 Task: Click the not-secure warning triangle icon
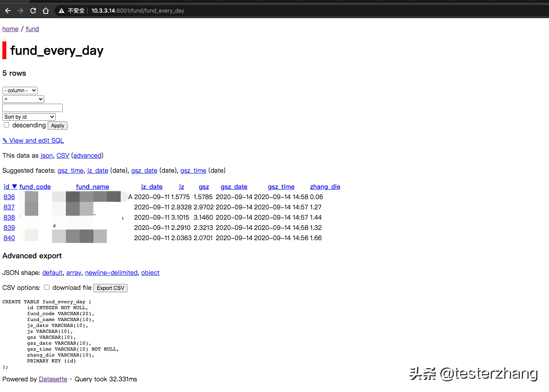(62, 11)
